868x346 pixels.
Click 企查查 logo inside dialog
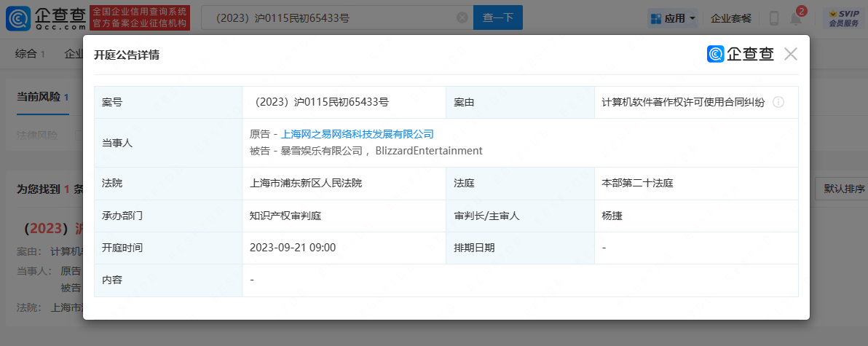[x=741, y=54]
